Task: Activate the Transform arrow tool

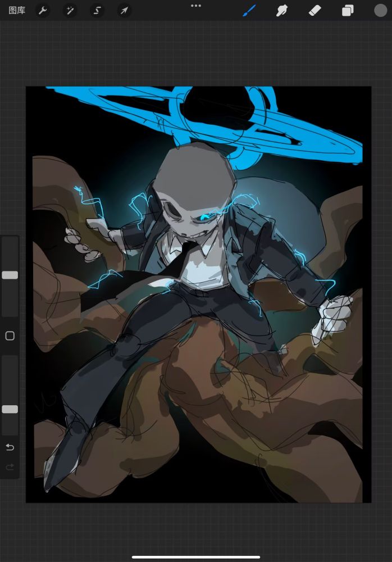Action: coord(124,10)
